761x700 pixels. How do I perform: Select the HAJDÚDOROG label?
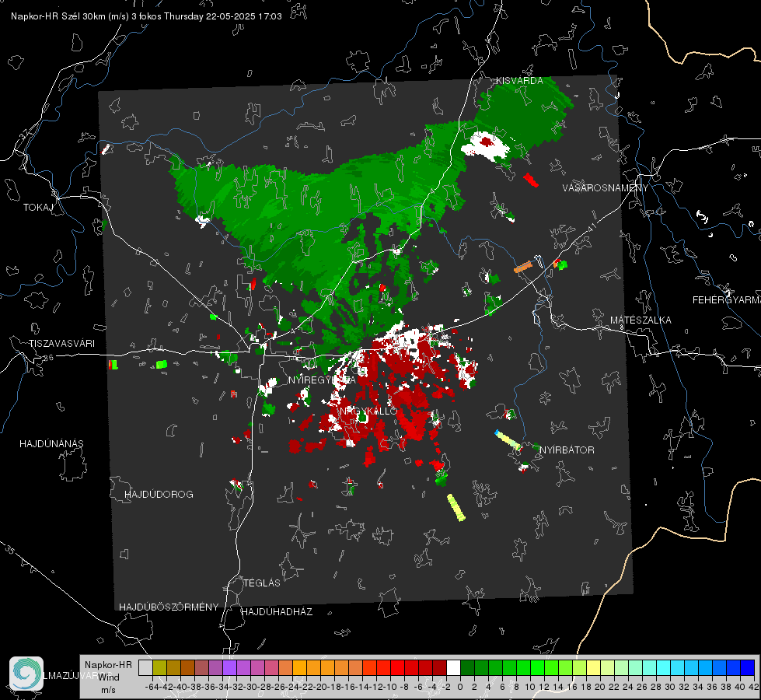click(x=159, y=494)
